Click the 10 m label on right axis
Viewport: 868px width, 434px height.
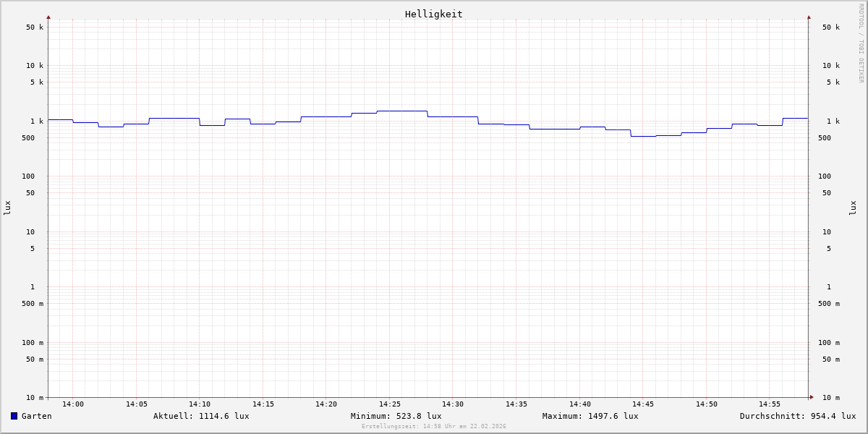tap(831, 398)
